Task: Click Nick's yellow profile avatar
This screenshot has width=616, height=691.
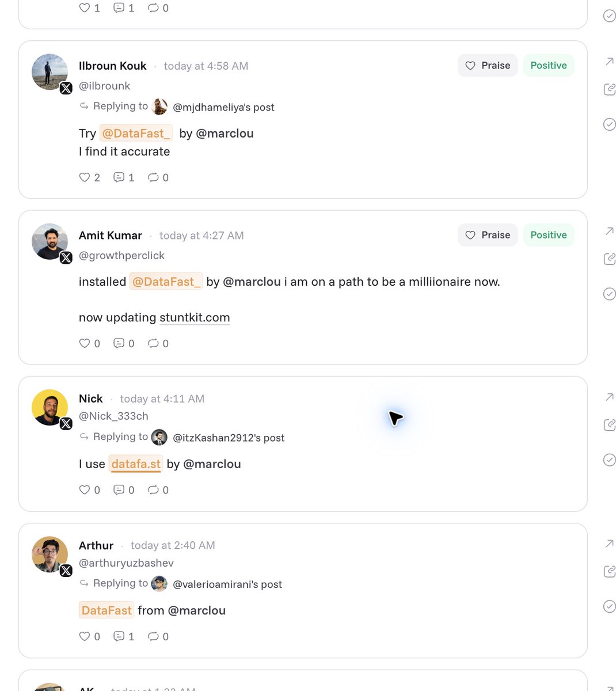Action: point(50,408)
